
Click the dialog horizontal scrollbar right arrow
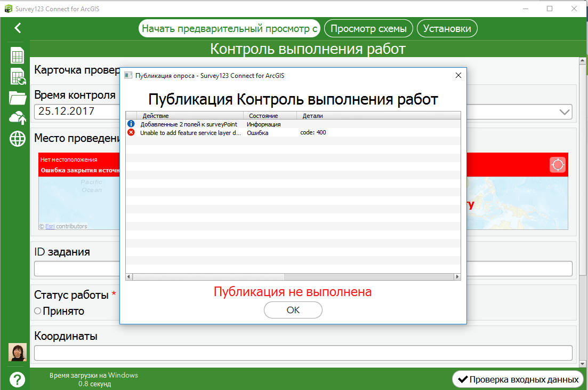(x=457, y=277)
